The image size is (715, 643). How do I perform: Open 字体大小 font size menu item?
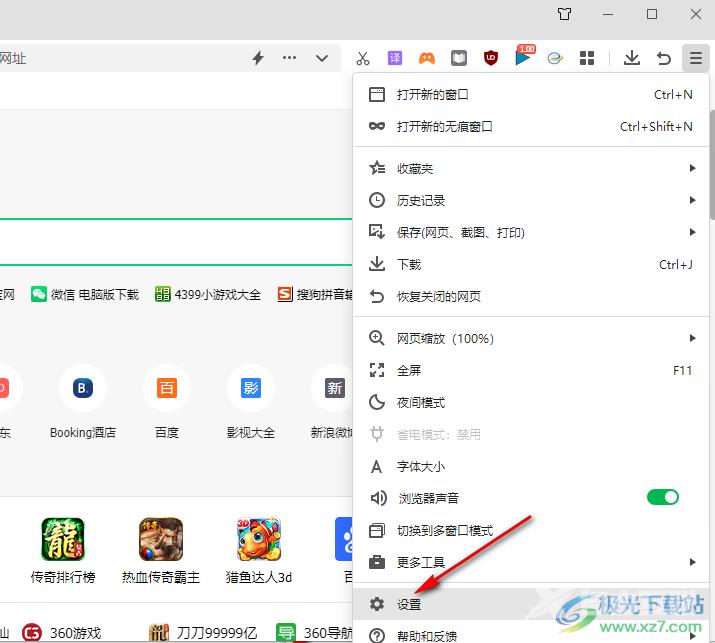pos(531,467)
